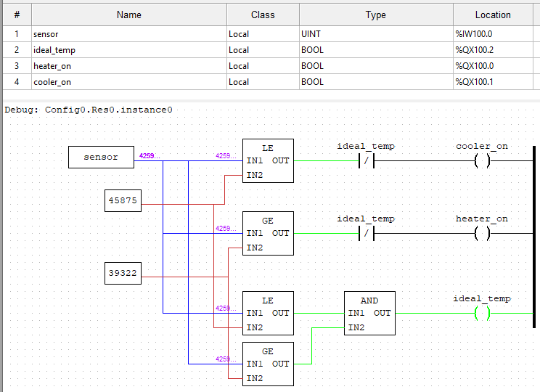Viewport: 540px width, 392px height.
Task: Click the %QX100.0 location cell
Action: point(493,66)
